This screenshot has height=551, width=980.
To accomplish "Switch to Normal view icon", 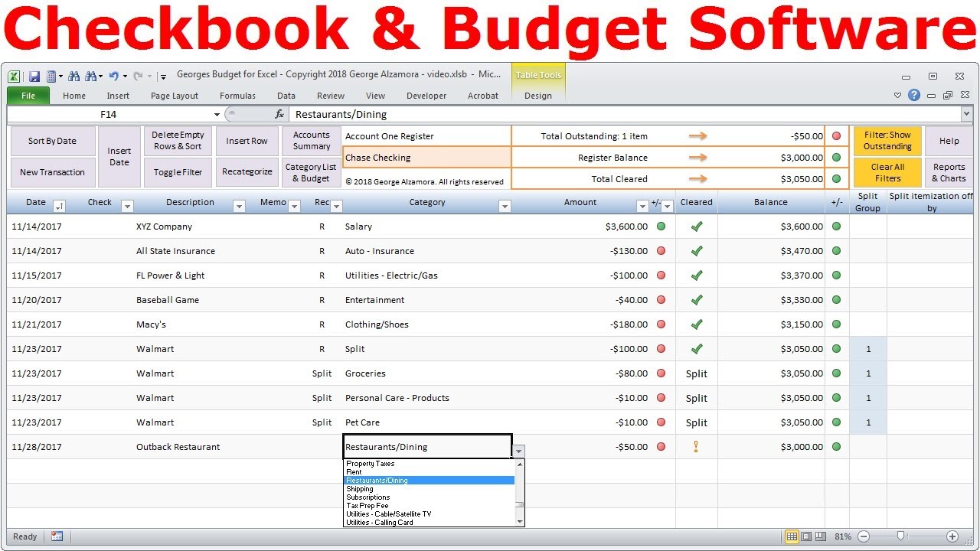I will click(x=792, y=536).
